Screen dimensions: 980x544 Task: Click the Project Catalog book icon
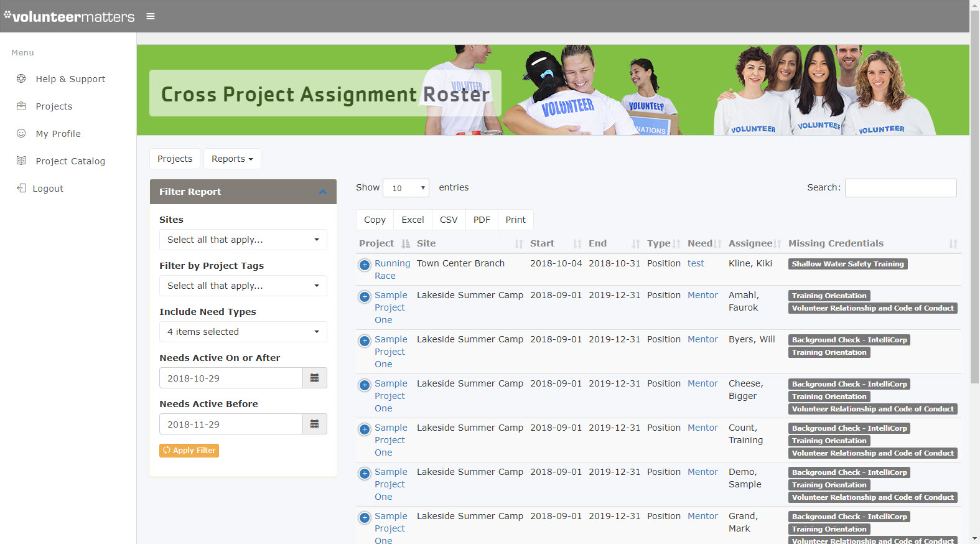[21, 161]
